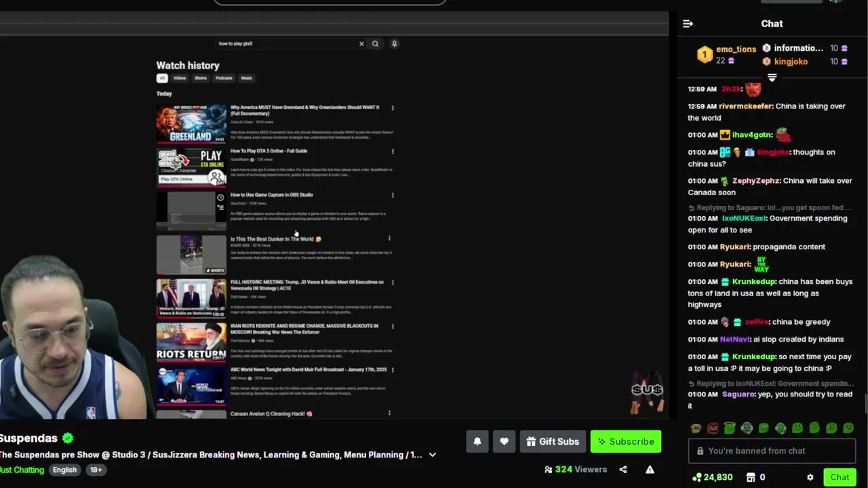The image size is (868, 488).
Task: Open Riots Return video thumbnail
Action: 191,342
